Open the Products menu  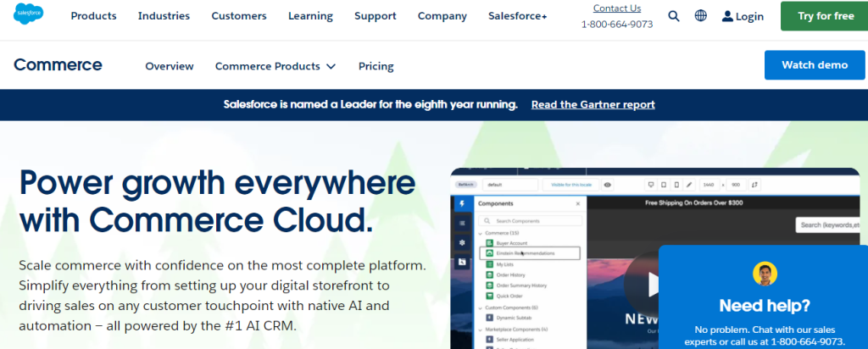pyautogui.click(x=93, y=16)
